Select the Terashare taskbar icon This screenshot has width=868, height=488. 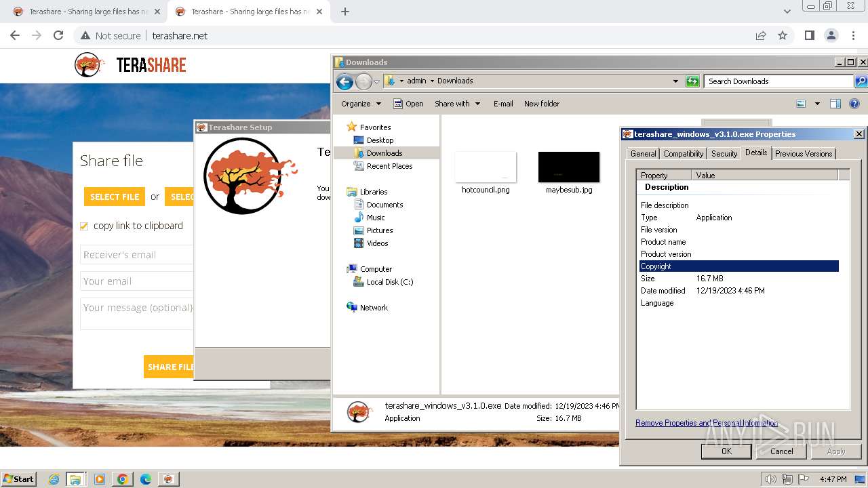(168, 479)
